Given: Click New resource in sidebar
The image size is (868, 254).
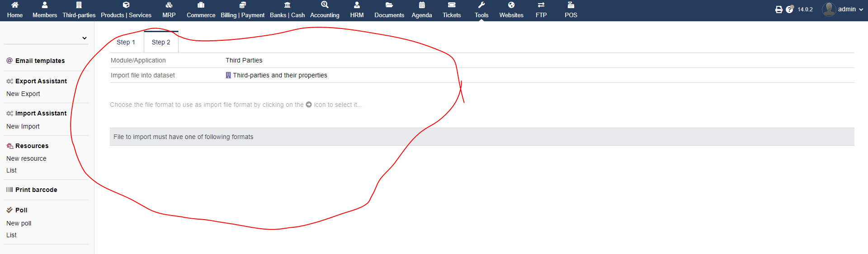Looking at the screenshot, I should pyautogui.click(x=26, y=158).
